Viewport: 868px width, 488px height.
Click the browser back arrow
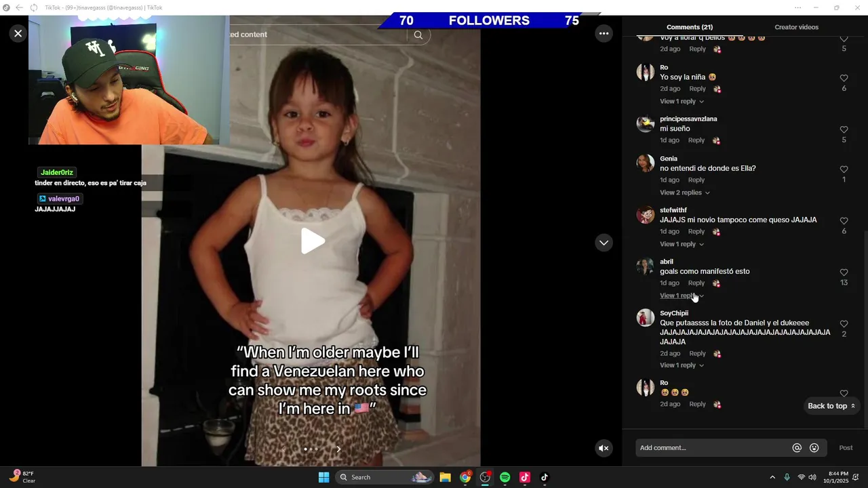click(x=19, y=7)
